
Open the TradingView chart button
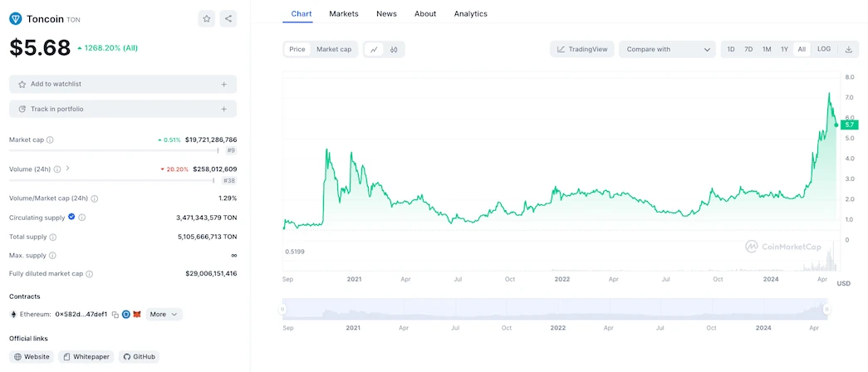click(582, 49)
